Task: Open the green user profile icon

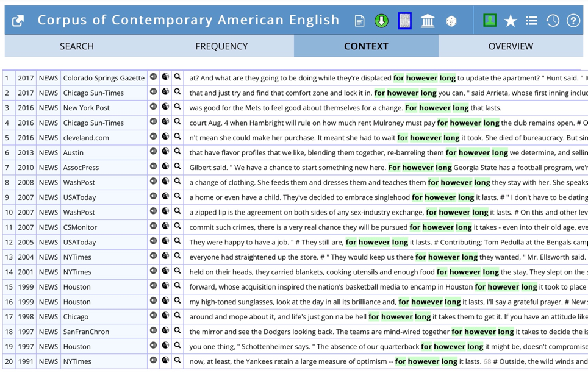Action: click(x=490, y=20)
